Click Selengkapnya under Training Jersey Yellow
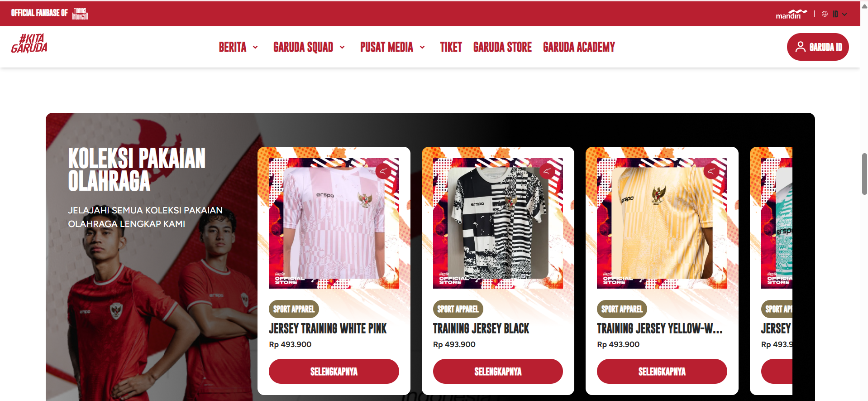 point(662,372)
